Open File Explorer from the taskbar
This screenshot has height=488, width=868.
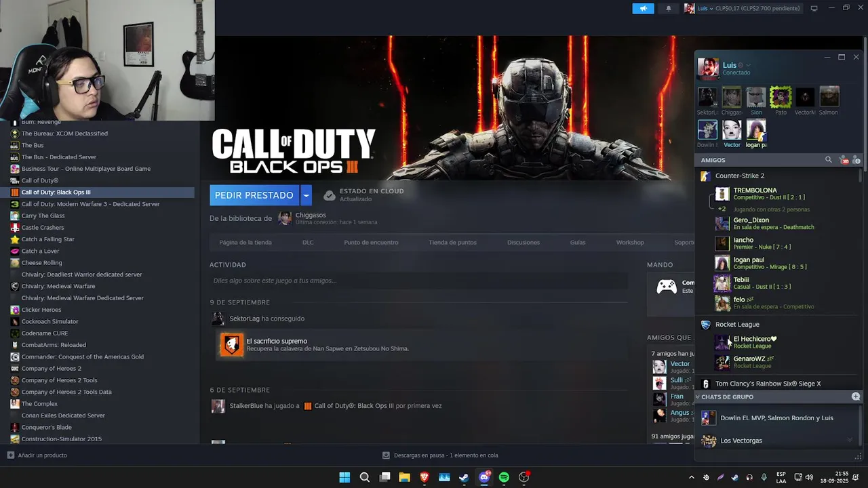click(x=404, y=477)
